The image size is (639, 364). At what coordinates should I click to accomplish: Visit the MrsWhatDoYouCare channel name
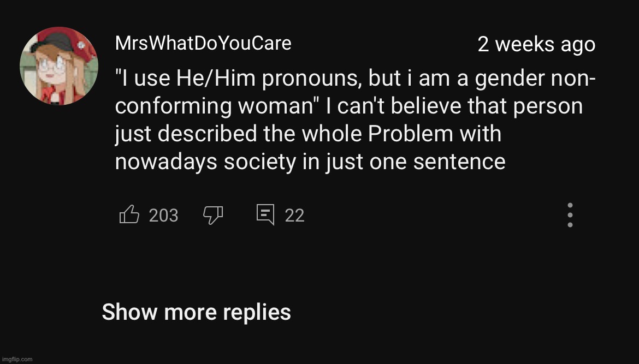point(203,43)
